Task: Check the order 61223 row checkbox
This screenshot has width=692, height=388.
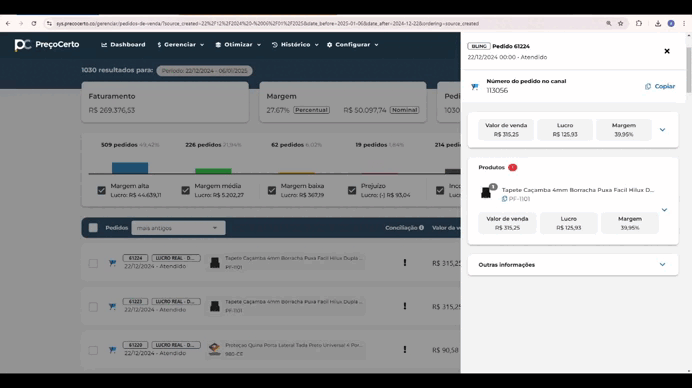Action: 93,307
